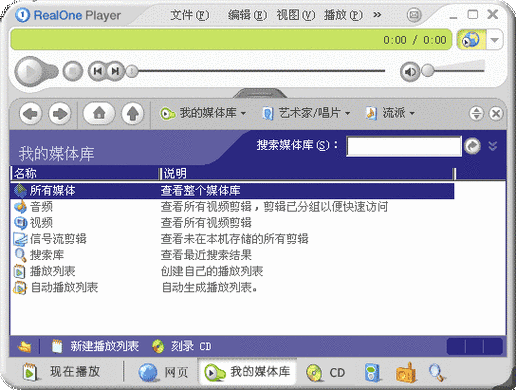Click 创建自己的播放列表 description text
Screen dimensions: 516x390
click(x=212, y=271)
